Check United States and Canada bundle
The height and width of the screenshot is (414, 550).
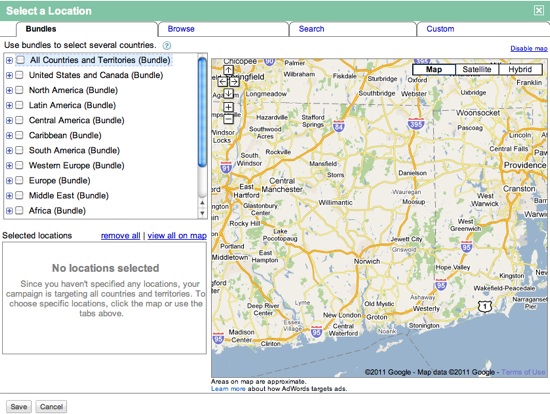click(19, 75)
